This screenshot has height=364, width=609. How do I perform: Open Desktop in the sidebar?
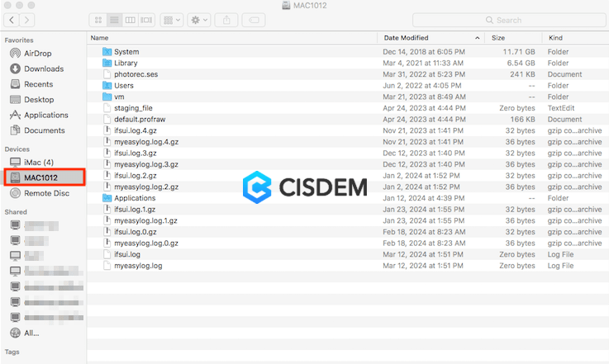pyautogui.click(x=39, y=100)
